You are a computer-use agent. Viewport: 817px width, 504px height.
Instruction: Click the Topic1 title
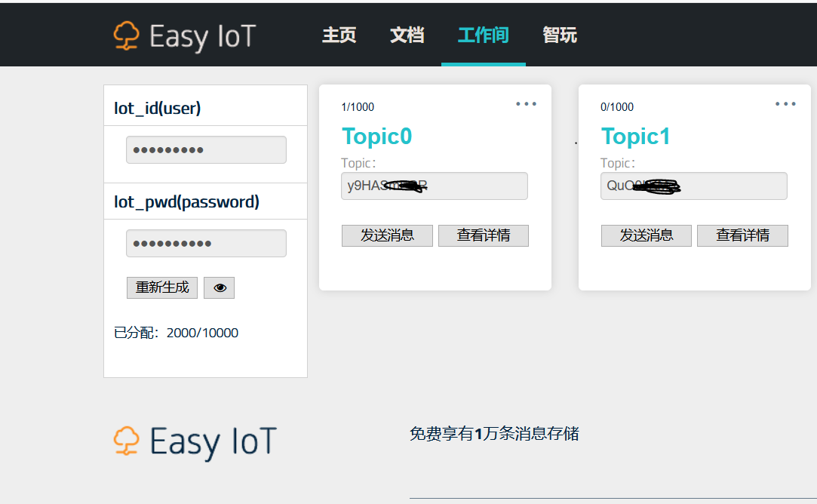(x=636, y=136)
